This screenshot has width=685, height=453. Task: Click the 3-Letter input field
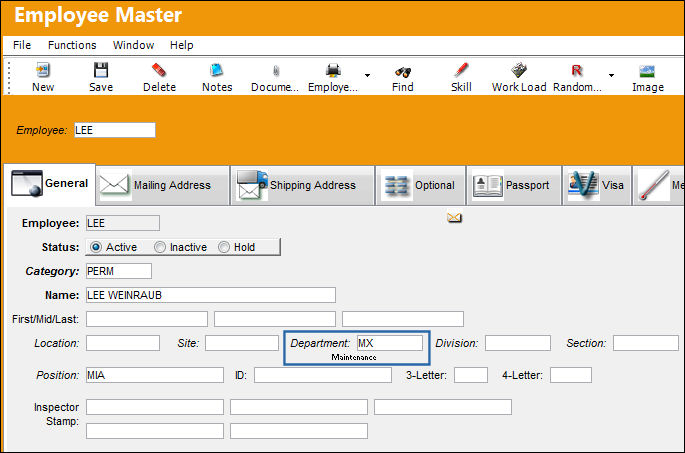[471, 375]
